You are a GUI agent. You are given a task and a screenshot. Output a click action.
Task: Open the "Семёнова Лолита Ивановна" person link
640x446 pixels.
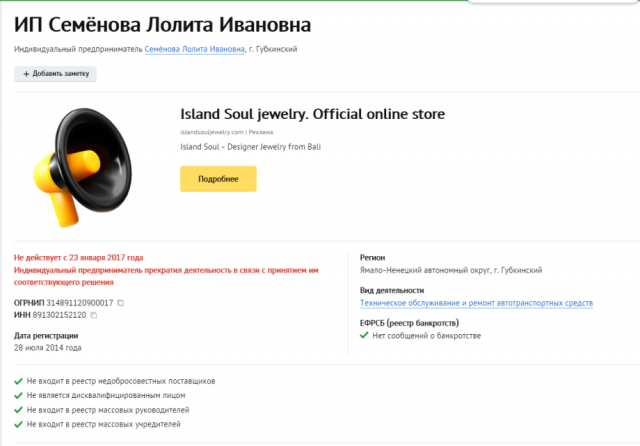(x=194, y=50)
